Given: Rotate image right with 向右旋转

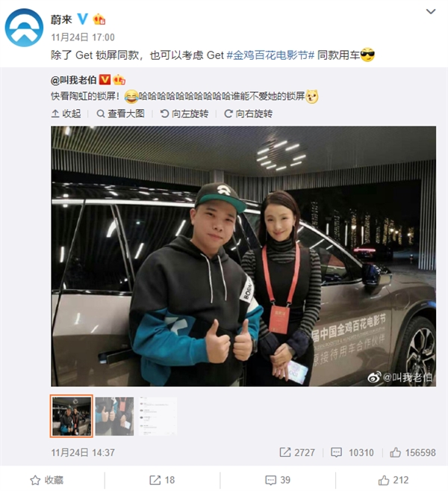Looking at the screenshot, I should click(249, 114).
